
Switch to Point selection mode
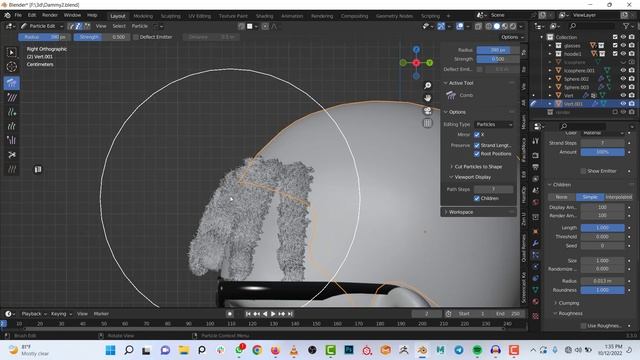[79, 26]
